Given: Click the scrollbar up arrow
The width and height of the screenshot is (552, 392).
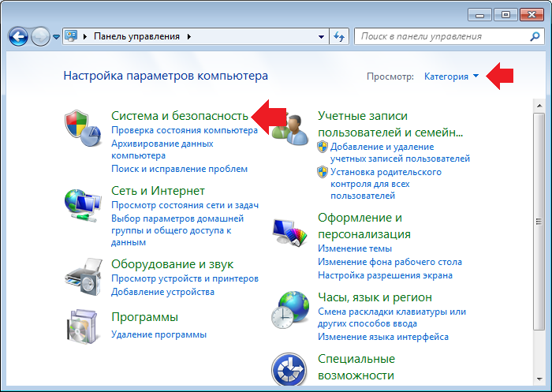Looking at the screenshot, I should click(539, 106).
